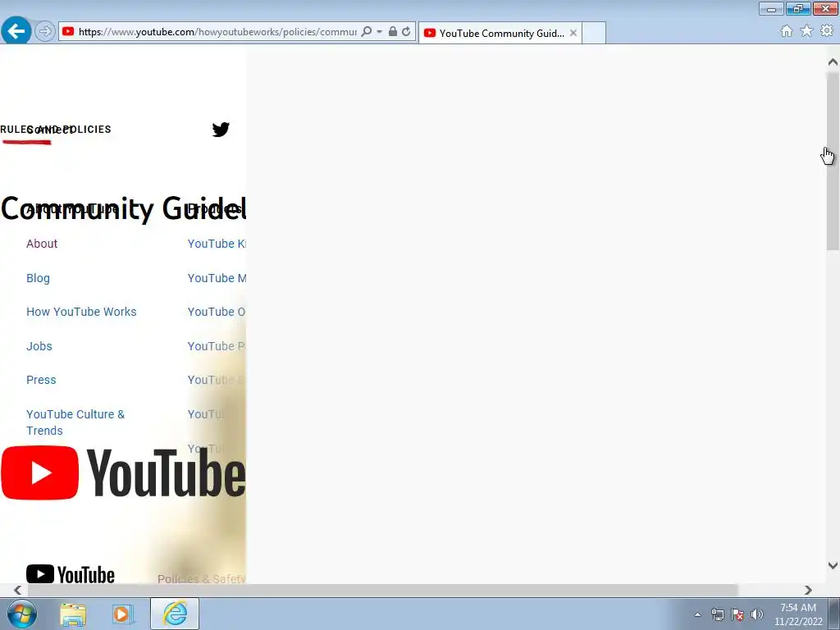
Task: Click the security lock icon in address bar
Action: click(x=393, y=32)
